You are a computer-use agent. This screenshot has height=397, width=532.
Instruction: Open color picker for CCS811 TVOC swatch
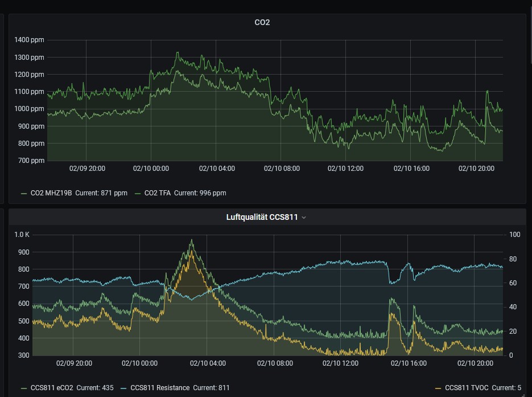point(438,388)
